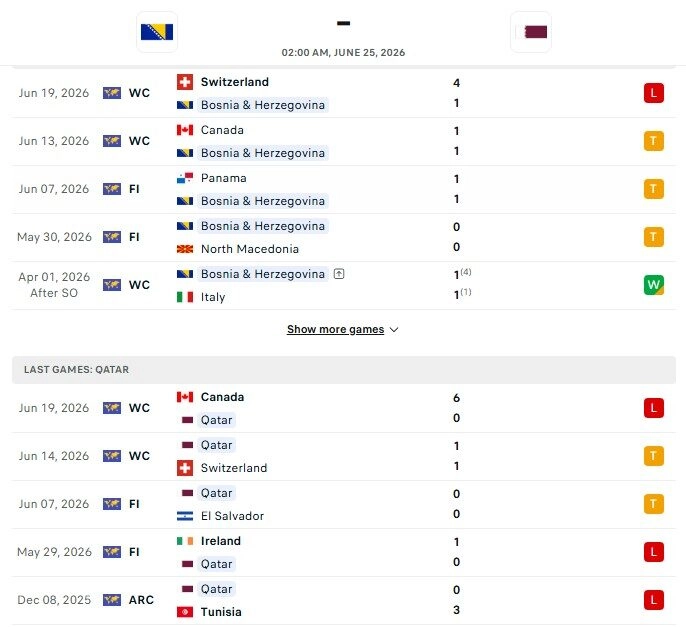686x627 pixels.
Task: Open Switzerland team link in first match
Action: (x=234, y=82)
